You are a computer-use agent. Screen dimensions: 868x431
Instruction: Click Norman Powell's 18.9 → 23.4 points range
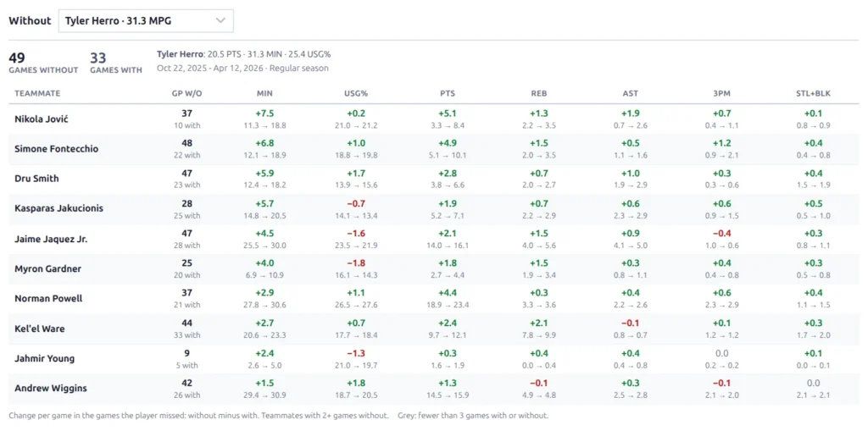pos(446,305)
